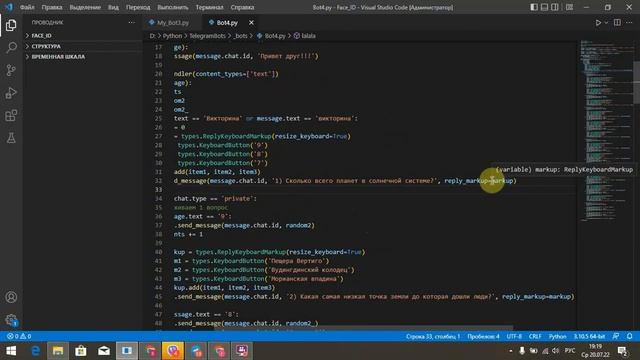Close the Bot4.py tab
The width and height of the screenshot is (640, 360).
251,23
